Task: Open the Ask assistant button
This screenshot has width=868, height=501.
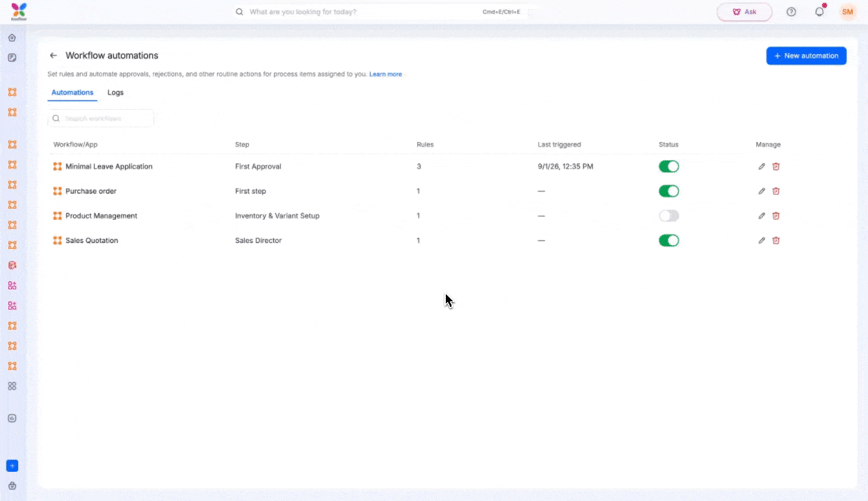Action: tap(744, 12)
